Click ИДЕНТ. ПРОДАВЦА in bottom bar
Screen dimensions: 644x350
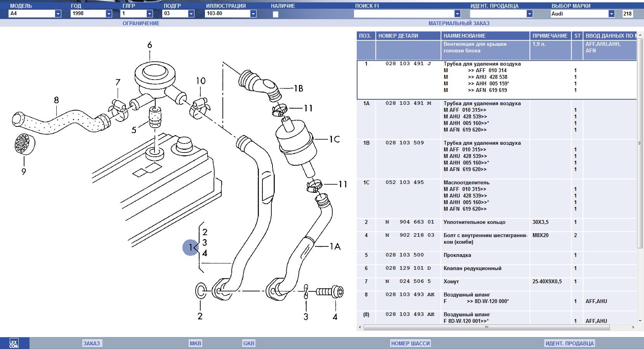569,343
